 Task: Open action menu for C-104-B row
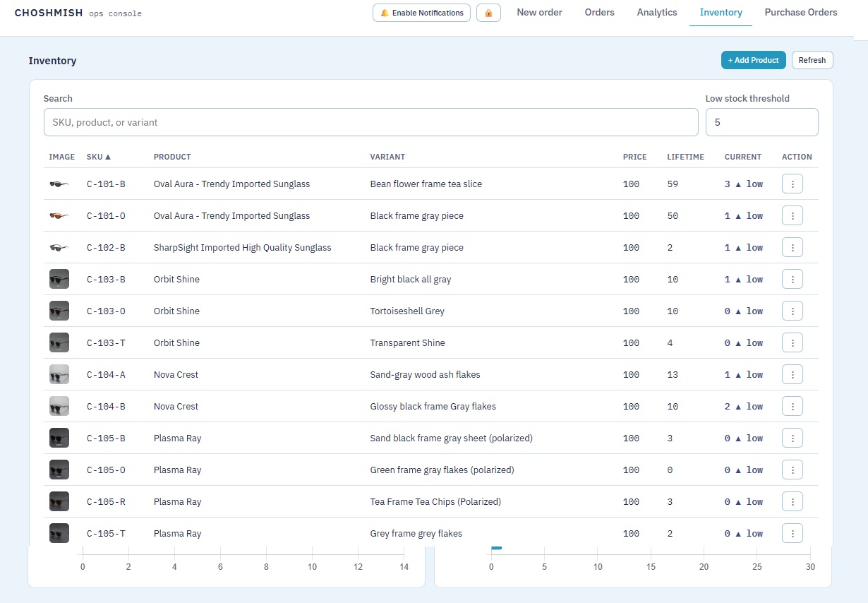pos(792,406)
